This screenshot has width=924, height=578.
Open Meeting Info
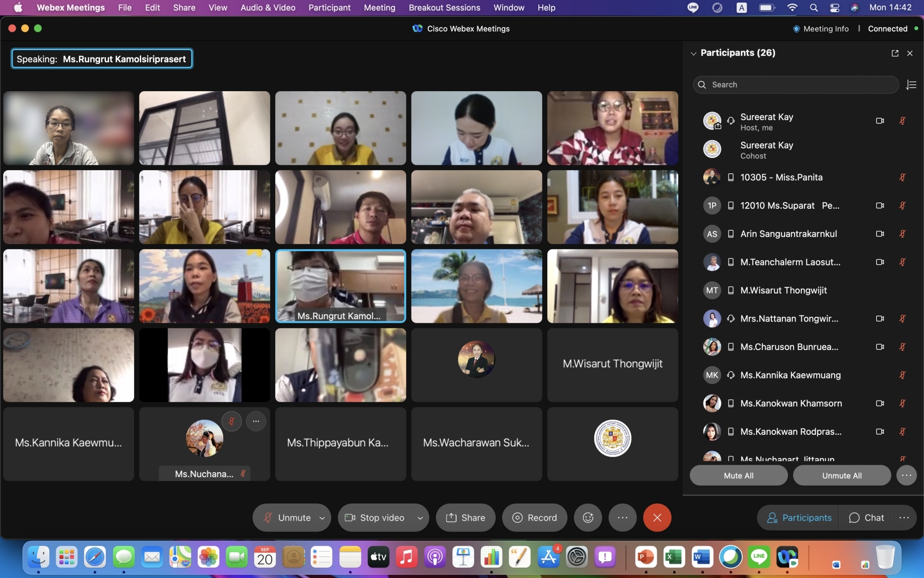[x=821, y=28]
